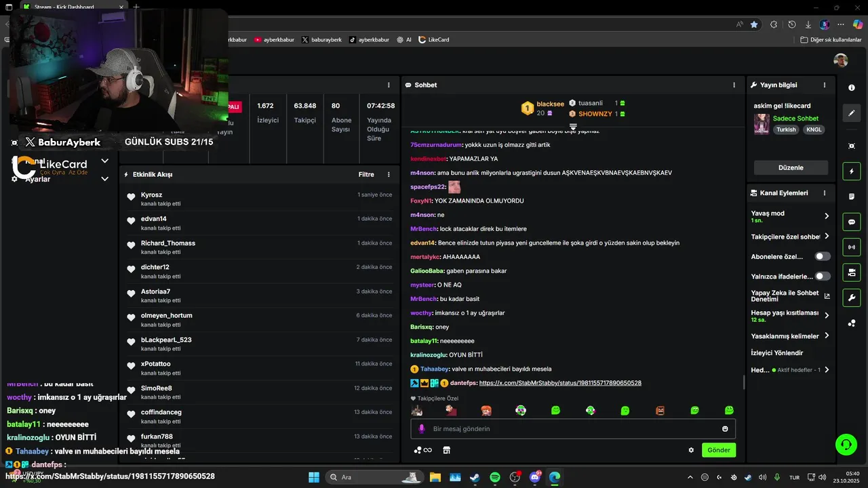Select the pencil edit icon in sidebar
This screenshot has height=488, width=868.
[x=852, y=113]
